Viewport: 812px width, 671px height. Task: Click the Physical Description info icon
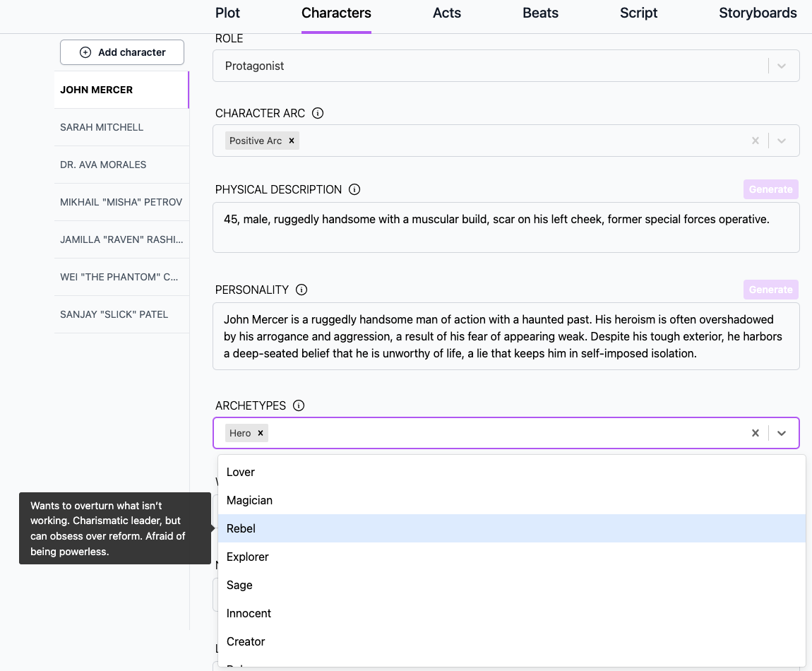coord(354,189)
